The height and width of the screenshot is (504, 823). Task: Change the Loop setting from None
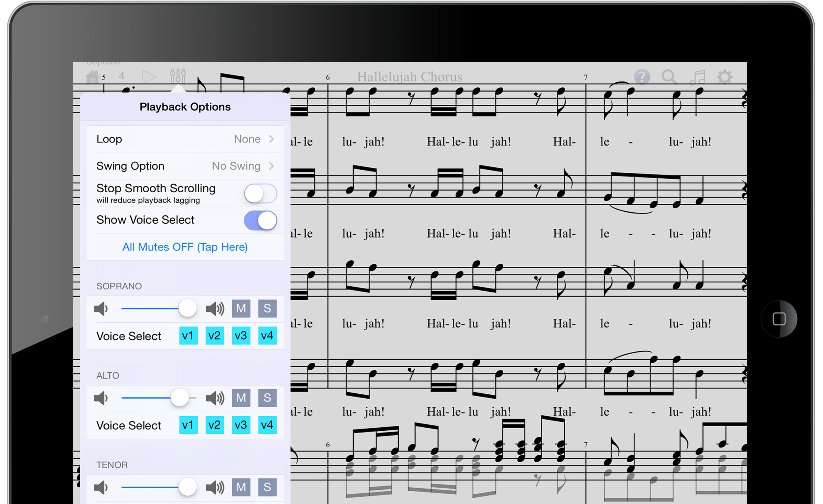click(x=253, y=139)
